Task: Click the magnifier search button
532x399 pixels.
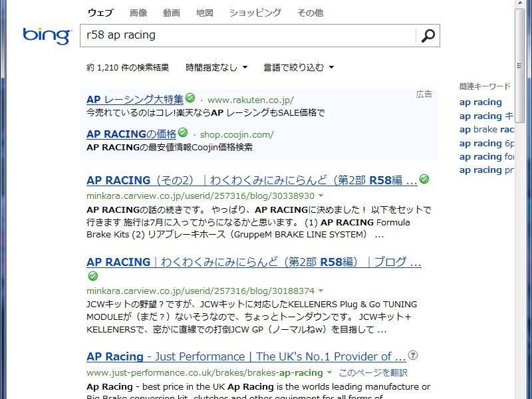Action: click(x=428, y=36)
